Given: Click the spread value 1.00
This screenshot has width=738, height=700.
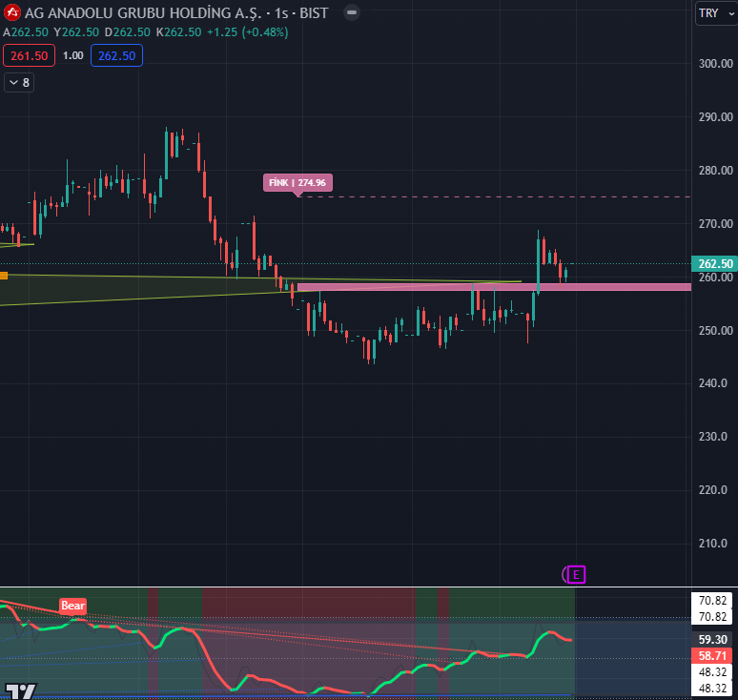Looking at the screenshot, I should [73, 55].
